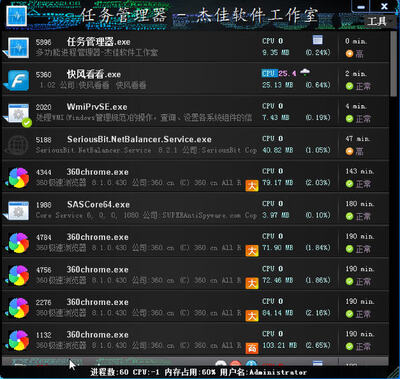This screenshot has width=400, height=379.
Task: Click the 快风看看.exe blue F icon
Action: 18,80
